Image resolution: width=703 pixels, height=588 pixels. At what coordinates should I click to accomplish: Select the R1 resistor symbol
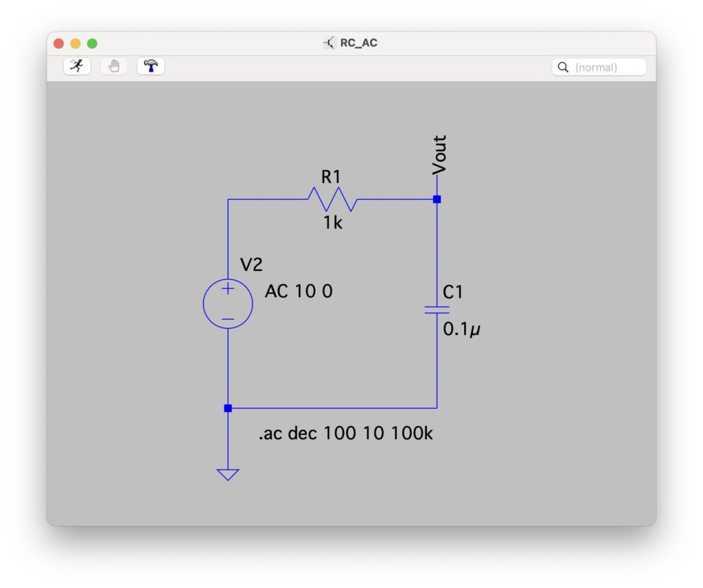[332, 200]
